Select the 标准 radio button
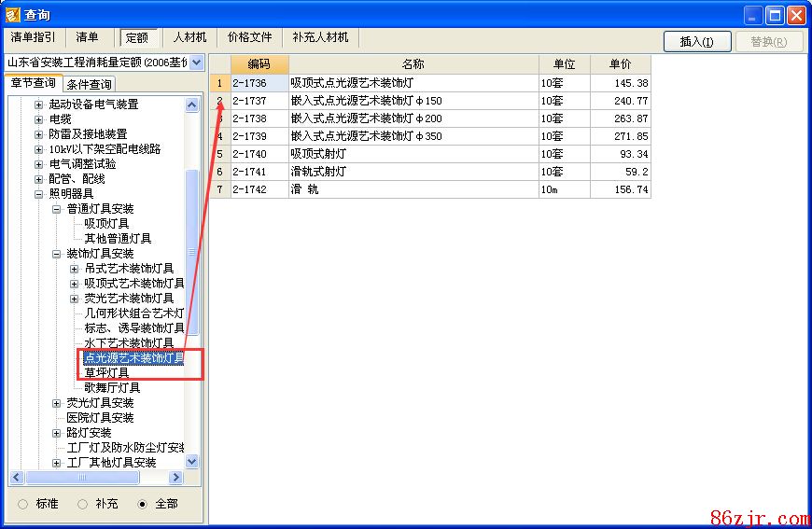 point(23,504)
